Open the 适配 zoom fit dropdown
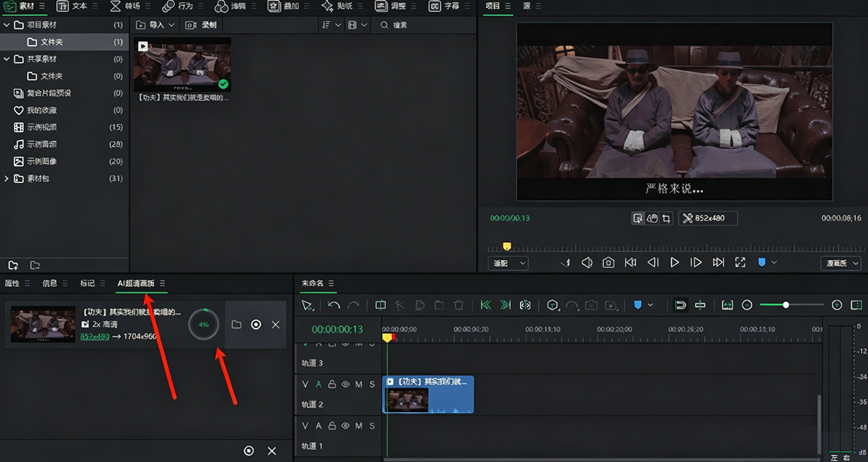This screenshot has width=868, height=462. [508, 263]
